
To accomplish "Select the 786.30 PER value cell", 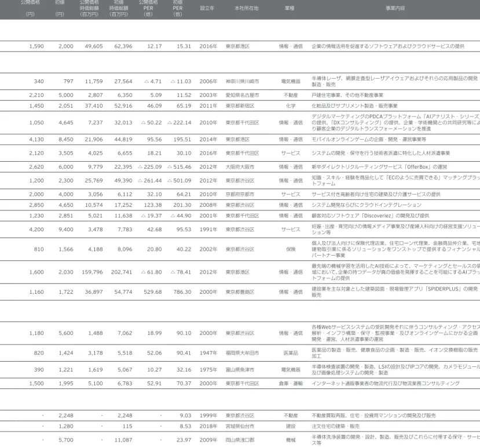I will pyautogui.click(x=182, y=292).
